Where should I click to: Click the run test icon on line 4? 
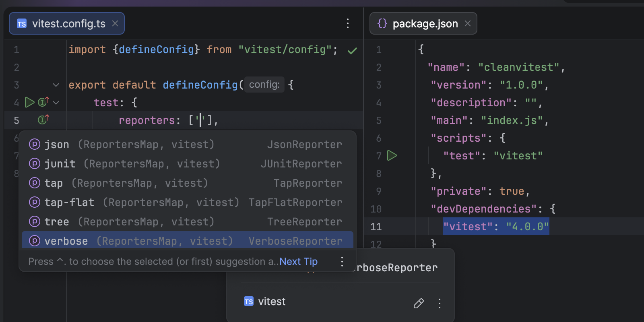pyautogui.click(x=29, y=102)
